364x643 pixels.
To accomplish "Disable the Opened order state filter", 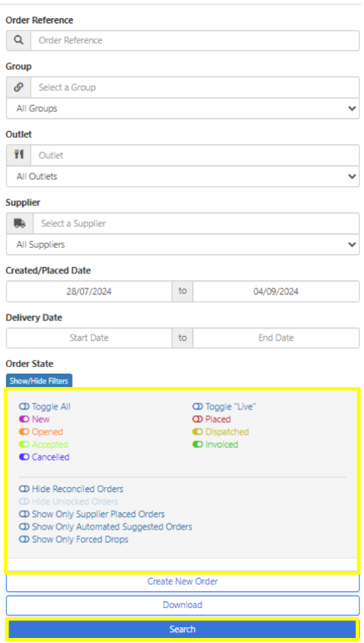I will pos(41,432).
